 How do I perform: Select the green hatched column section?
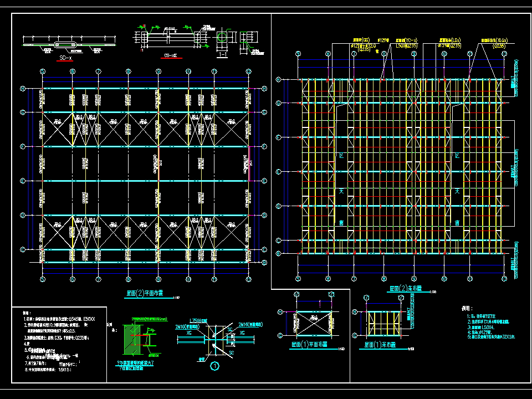(x=132, y=340)
